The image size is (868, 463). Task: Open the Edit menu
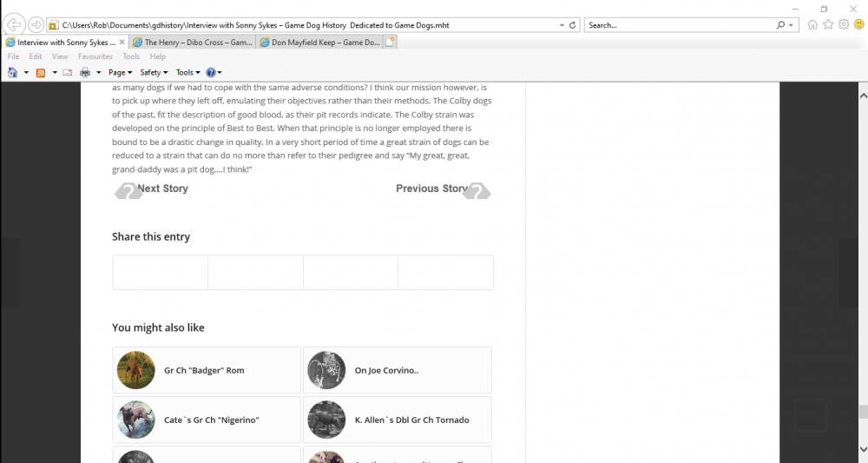pyautogui.click(x=36, y=56)
